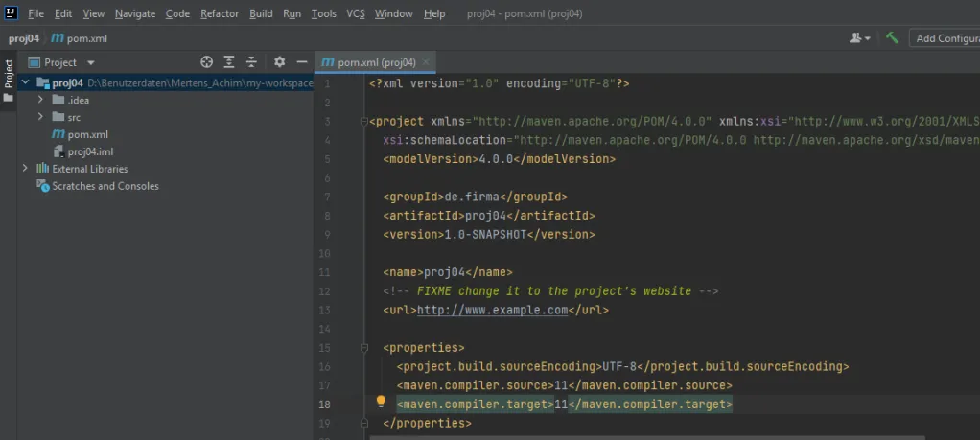Open the Code menu
The width and height of the screenshot is (980, 440).
pyautogui.click(x=177, y=13)
